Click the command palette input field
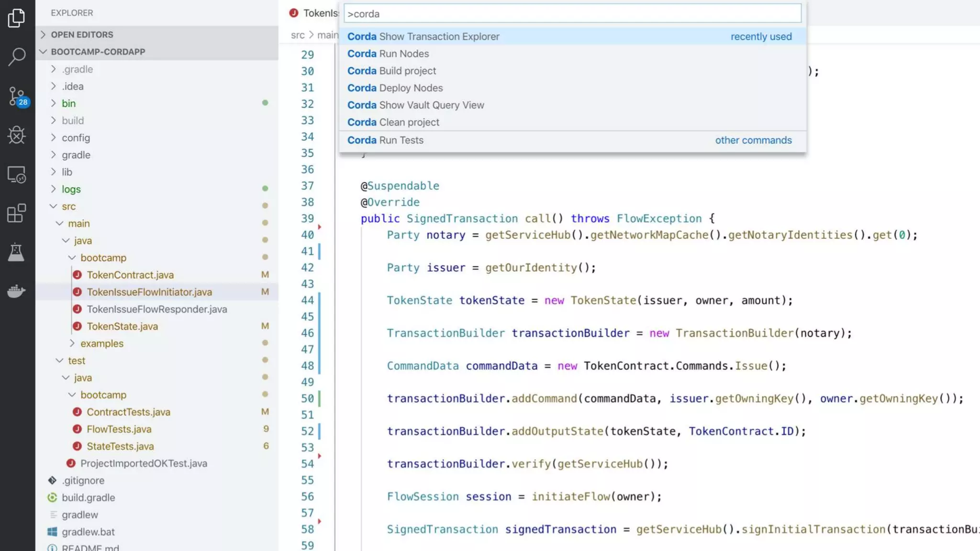Image resolution: width=980 pixels, height=551 pixels. coord(572,14)
